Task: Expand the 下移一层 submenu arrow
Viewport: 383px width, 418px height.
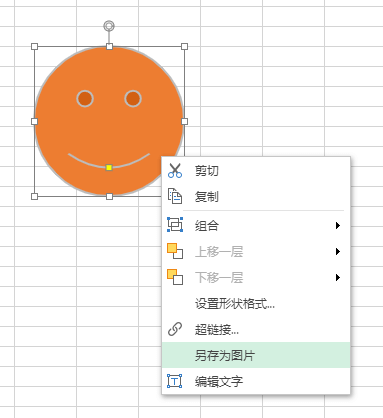Action: (338, 278)
